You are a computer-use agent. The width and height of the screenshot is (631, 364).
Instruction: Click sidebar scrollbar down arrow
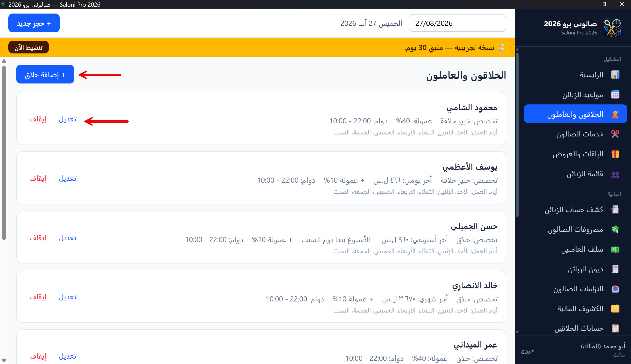(x=517, y=332)
